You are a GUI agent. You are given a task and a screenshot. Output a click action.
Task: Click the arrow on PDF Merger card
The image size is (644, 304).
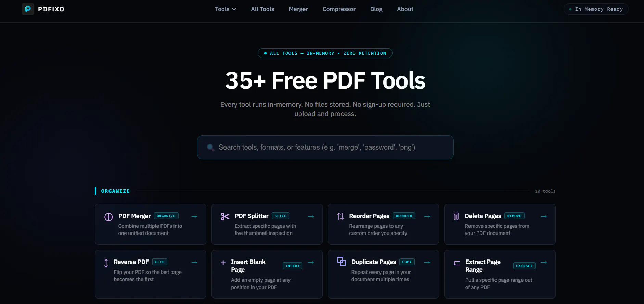(194, 216)
